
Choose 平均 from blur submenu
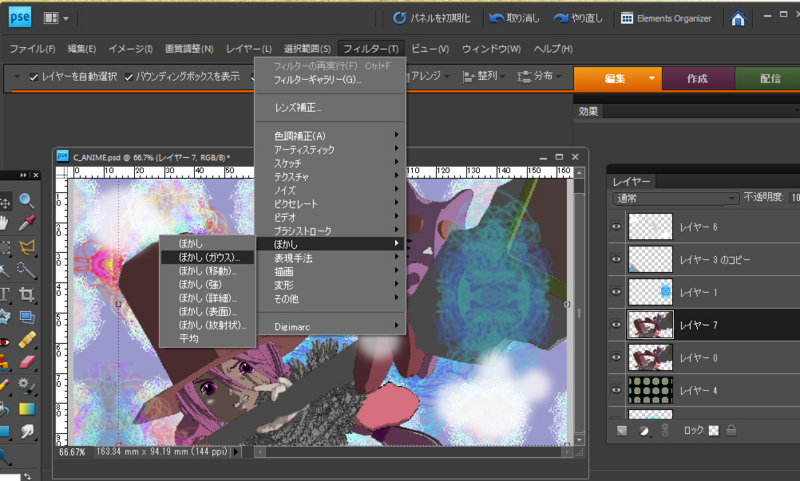pos(207,338)
